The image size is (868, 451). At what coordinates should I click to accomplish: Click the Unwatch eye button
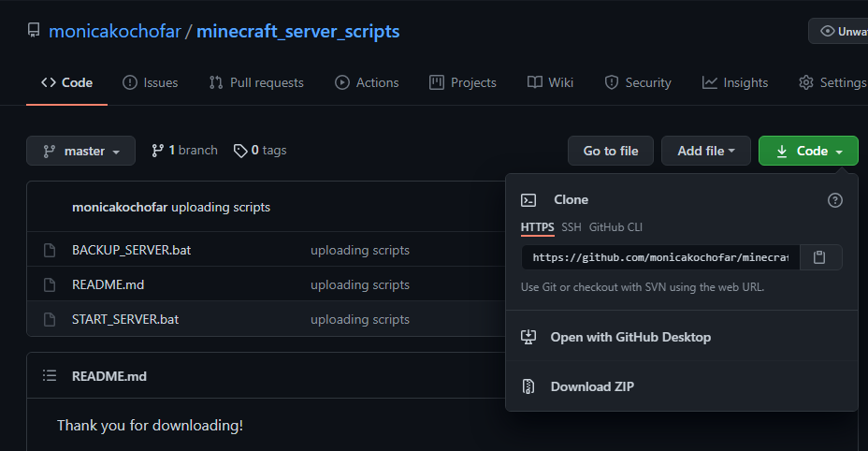point(838,31)
